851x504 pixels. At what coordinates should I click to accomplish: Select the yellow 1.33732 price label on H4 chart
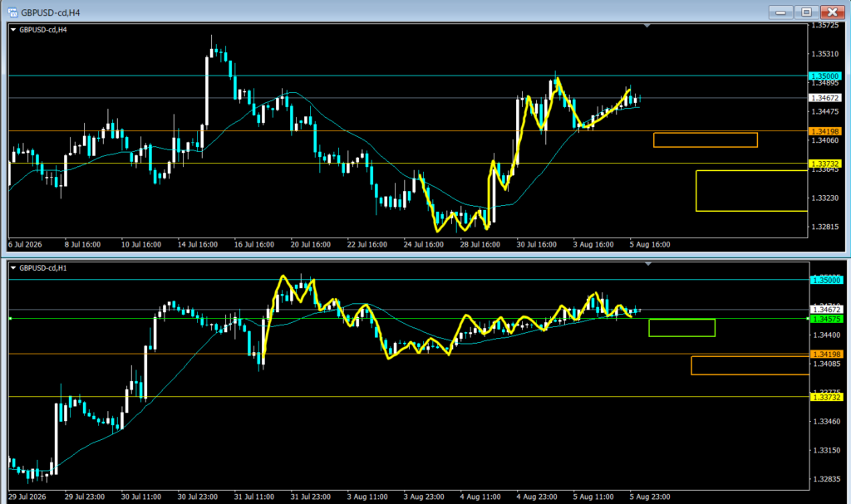825,164
